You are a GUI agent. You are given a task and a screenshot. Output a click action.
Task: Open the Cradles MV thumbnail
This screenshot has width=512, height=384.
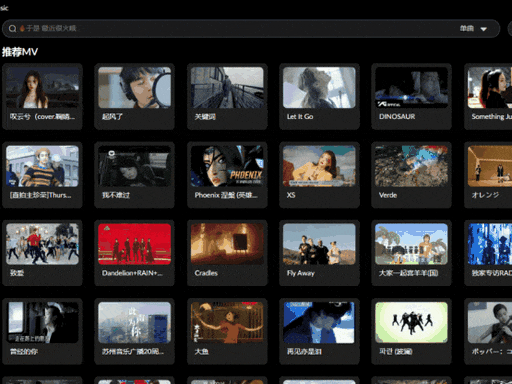227,244
